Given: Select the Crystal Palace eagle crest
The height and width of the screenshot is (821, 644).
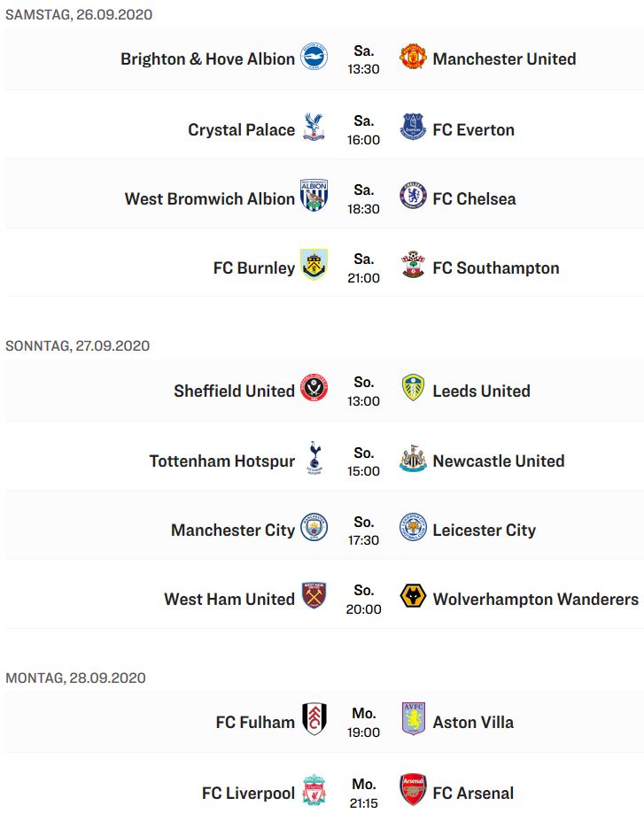Looking at the screenshot, I should coord(314,128).
